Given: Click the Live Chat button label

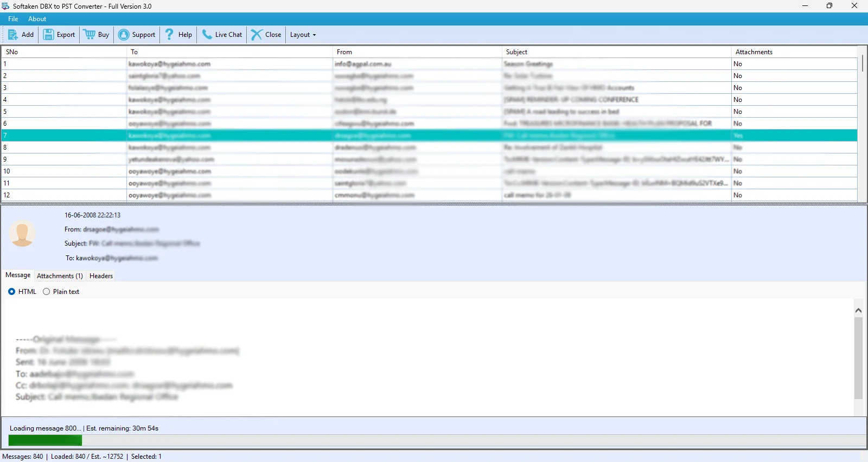Looking at the screenshot, I should point(229,35).
